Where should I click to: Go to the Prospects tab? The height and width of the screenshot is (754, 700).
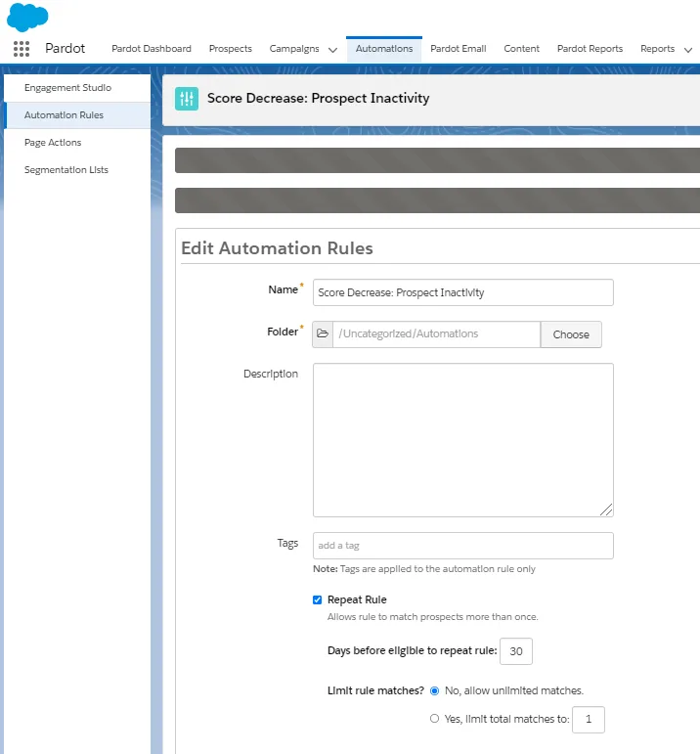(231, 49)
